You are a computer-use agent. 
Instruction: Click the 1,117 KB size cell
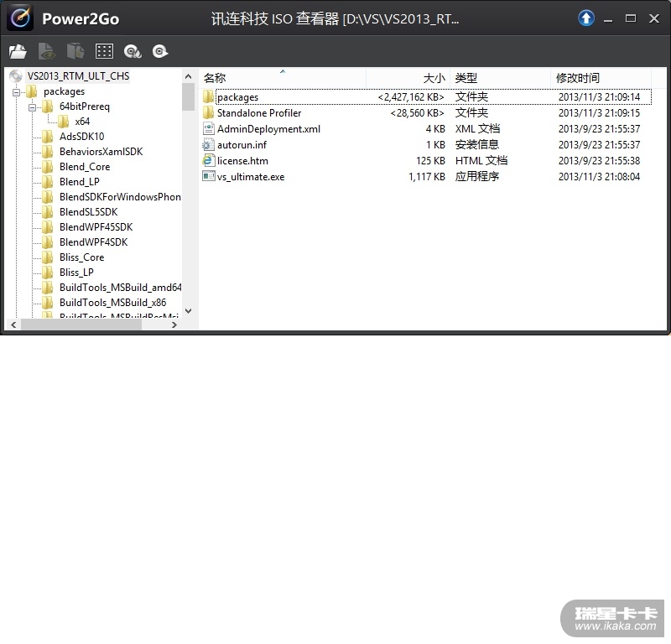click(x=427, y=177)
